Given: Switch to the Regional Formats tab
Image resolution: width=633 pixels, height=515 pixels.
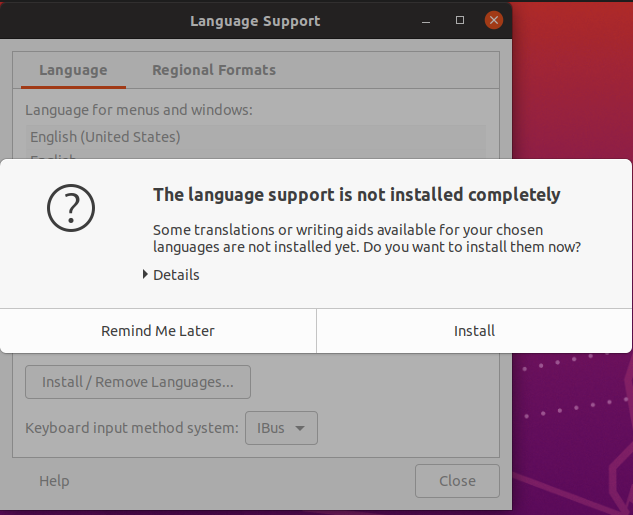Looking at the screenshot, I should point(214,70).
